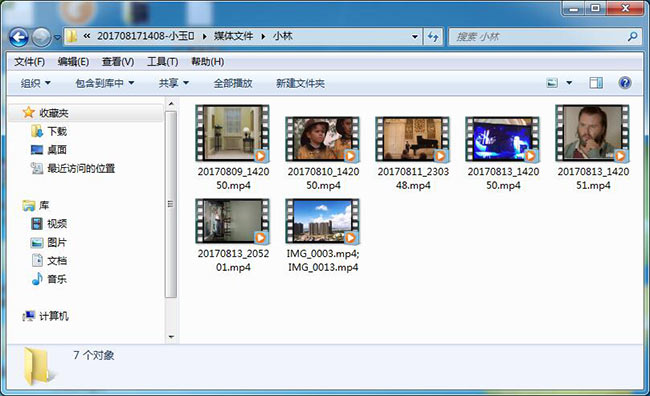Open the help question mark icon
This screenshot has height=396, width=650.
point(625,83)
